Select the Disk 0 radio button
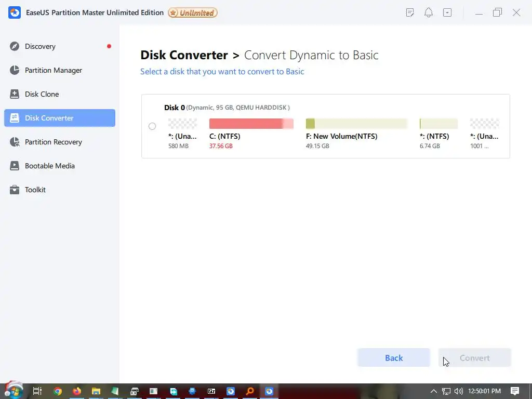Screen dimensions: 532x399 152,126
